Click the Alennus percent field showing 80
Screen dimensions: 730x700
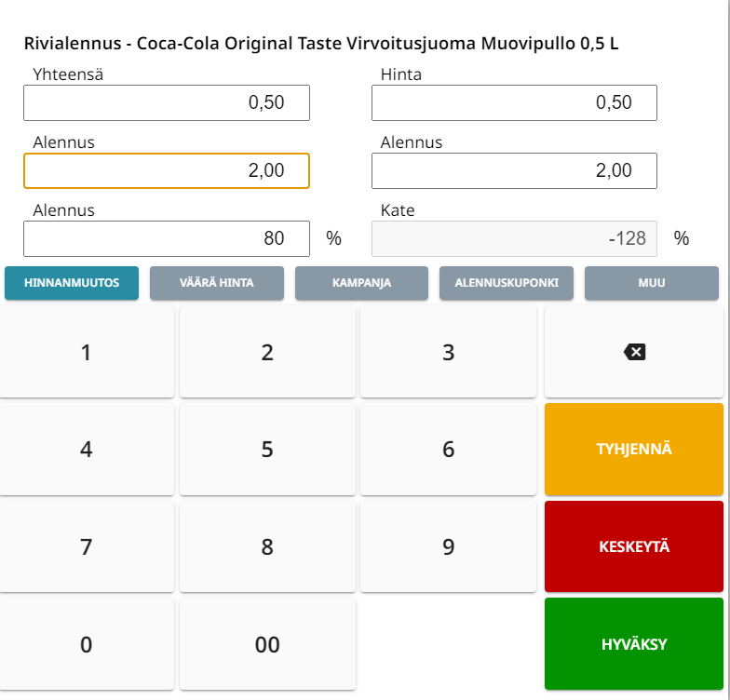167,238
